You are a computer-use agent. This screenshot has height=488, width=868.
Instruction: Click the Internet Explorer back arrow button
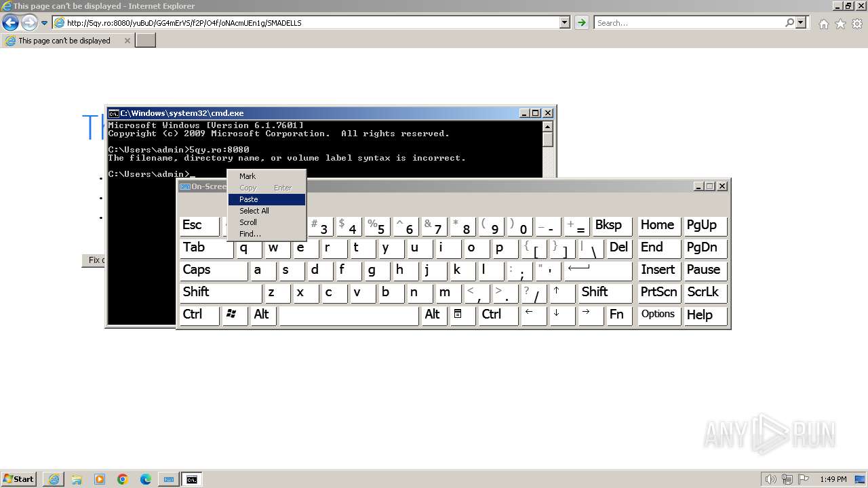[10, 22]
